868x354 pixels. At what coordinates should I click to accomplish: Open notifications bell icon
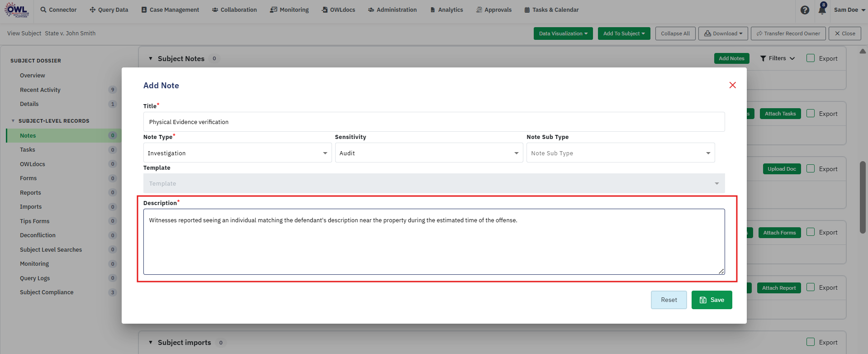822,9
